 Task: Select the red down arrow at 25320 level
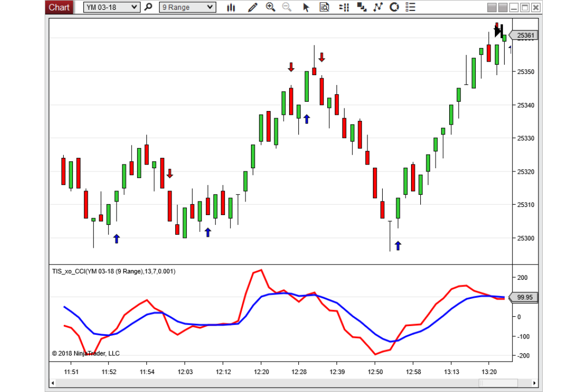point(170,173)
